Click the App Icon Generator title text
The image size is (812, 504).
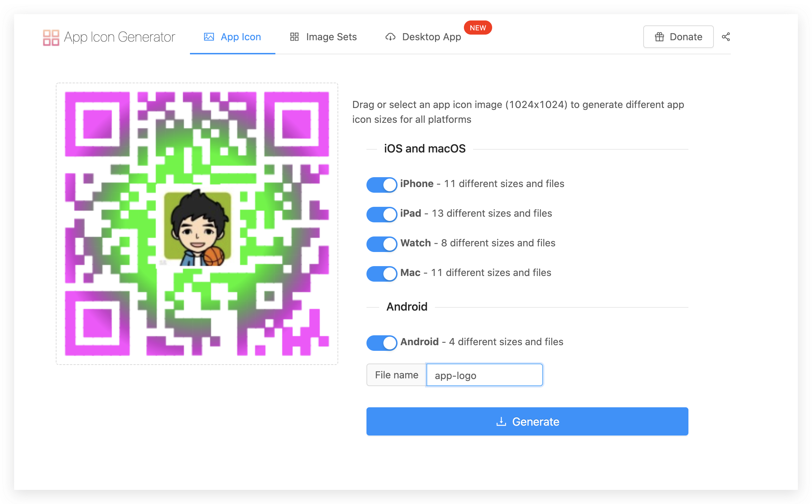[119, 37]
